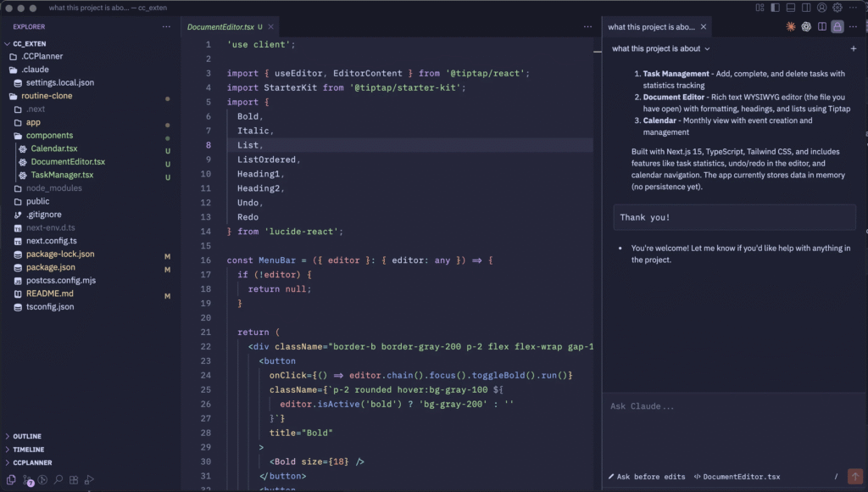Toggle secondary sidebar visibility icon
Viewport: 868px width, 492px height.
[x=806, y=8]
